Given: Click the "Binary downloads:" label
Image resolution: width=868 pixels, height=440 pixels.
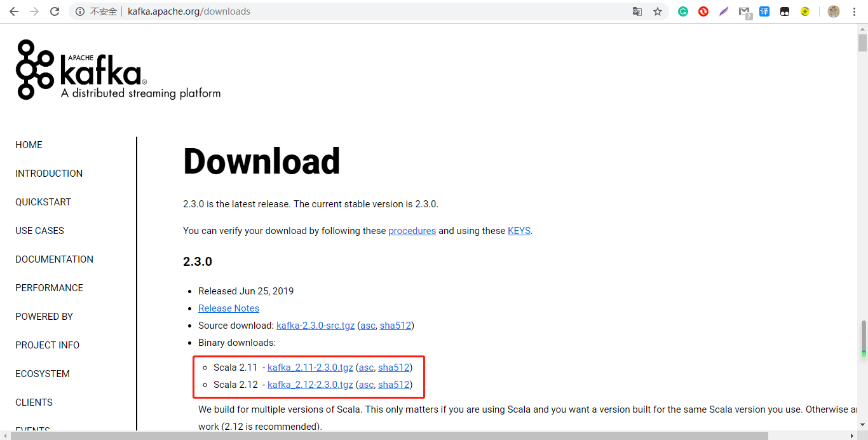Looking at the screenshot, I should pos(237,343).
